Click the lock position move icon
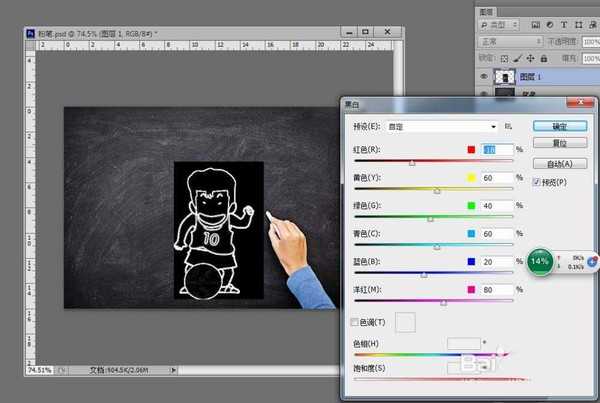 point(528,58)
